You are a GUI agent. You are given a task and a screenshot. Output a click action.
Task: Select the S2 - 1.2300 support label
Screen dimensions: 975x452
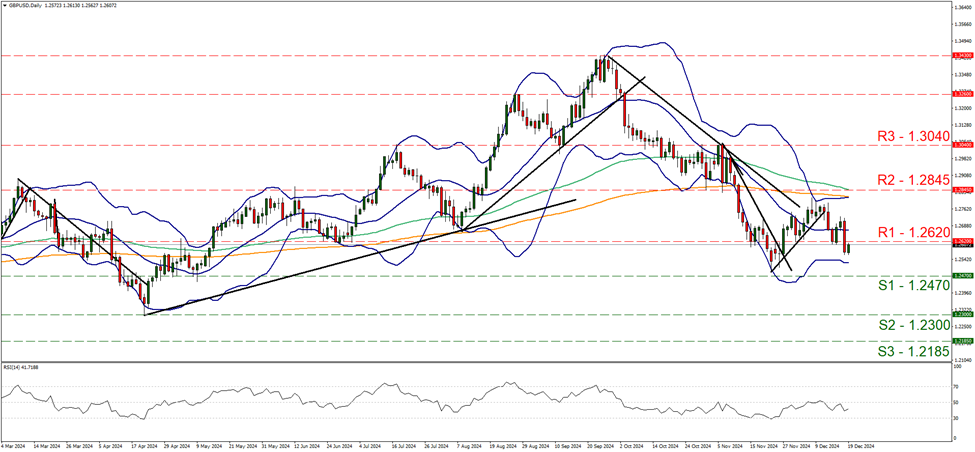[x=917, y=325]
